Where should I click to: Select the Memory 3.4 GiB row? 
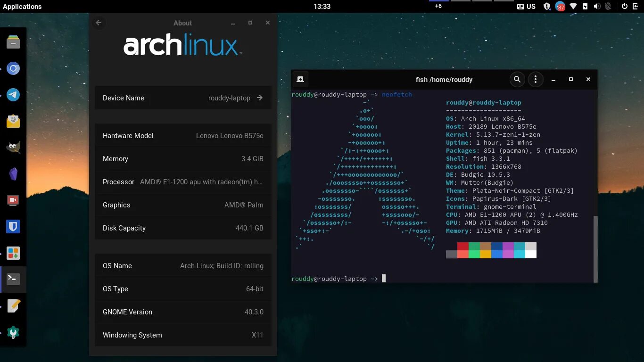point(183,158)
